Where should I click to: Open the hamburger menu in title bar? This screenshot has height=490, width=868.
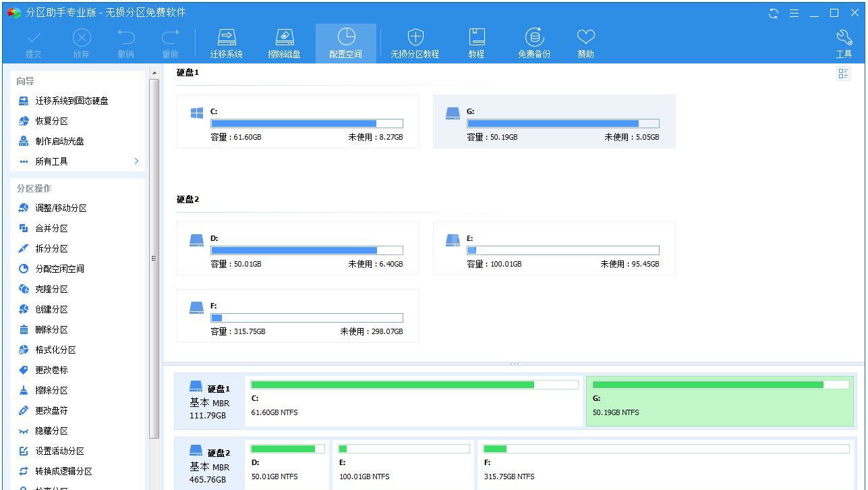point(794,13)
